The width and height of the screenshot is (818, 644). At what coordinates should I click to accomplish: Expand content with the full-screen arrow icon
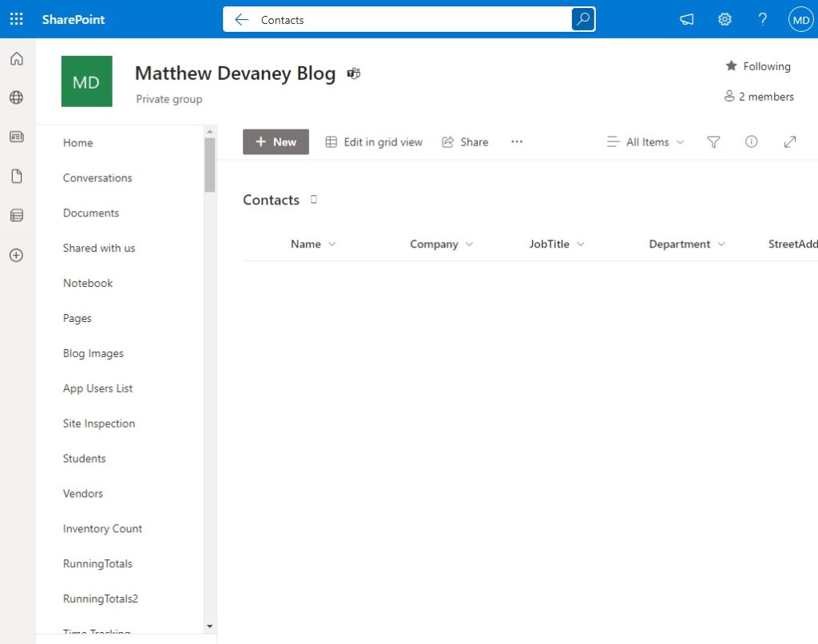[x=790, y=142]
